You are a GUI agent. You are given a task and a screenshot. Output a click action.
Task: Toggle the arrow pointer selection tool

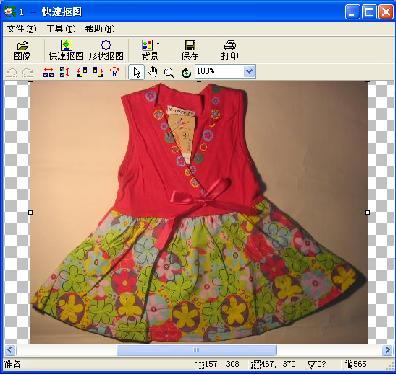click(137, 72)
